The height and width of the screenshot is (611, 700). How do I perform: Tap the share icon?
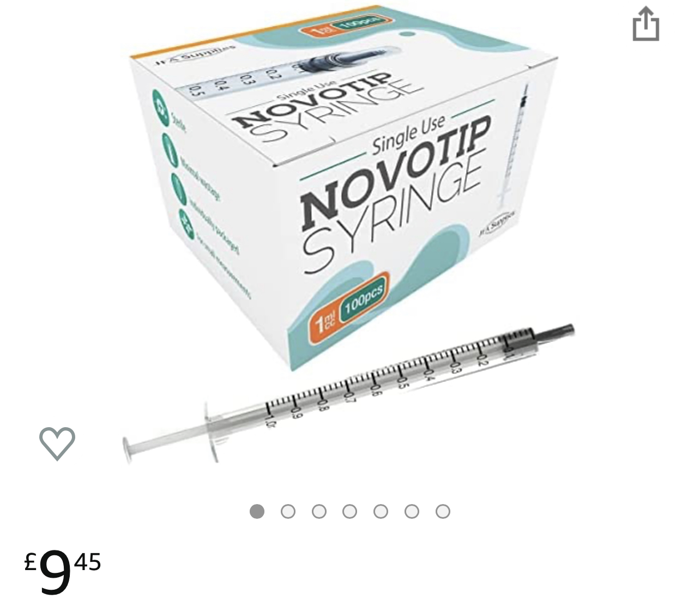(645, 23)
